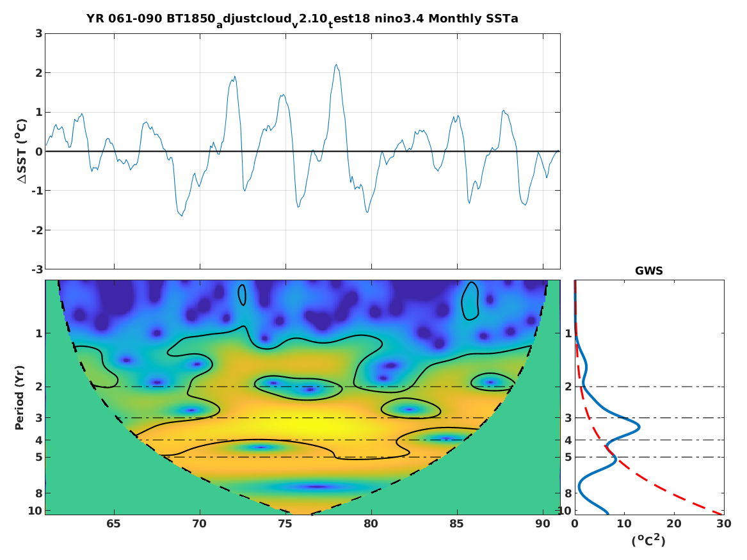Click the (°C²) x-axis label under GWS
This screenshot has height=560, width=747.
(648, 540)
